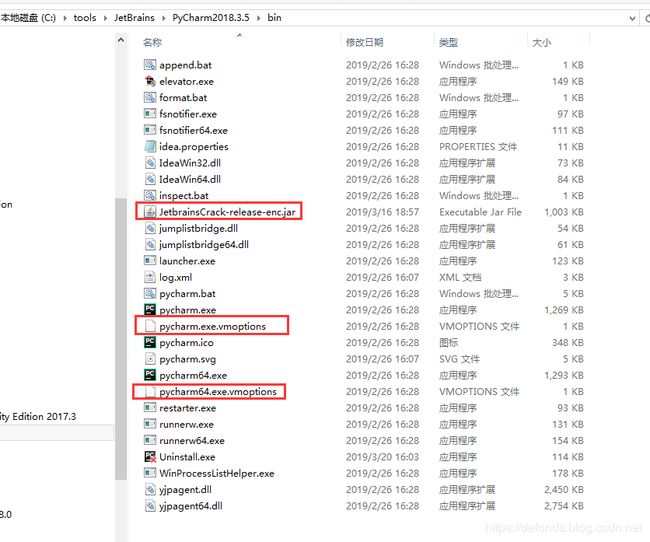Select the format.bat batch file icon

[150, 97]
